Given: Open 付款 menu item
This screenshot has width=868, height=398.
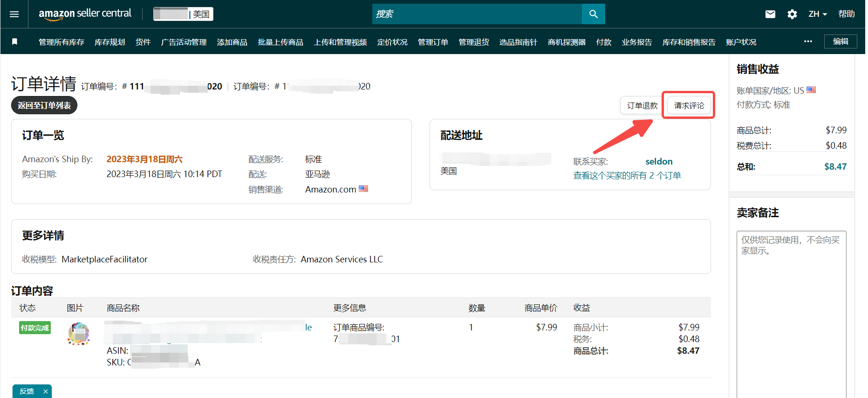Looking at the screenshot, I should pos(604,42).
